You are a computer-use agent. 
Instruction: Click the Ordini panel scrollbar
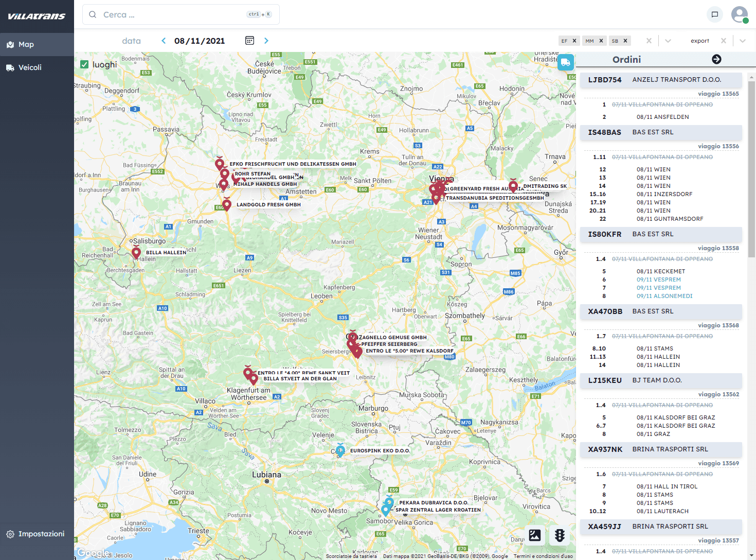pos(751,169)
